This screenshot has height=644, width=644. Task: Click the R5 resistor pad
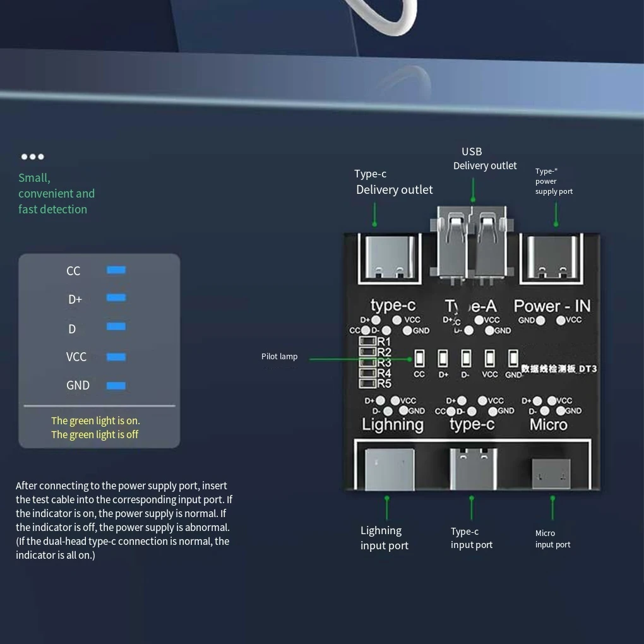(367, 384)
